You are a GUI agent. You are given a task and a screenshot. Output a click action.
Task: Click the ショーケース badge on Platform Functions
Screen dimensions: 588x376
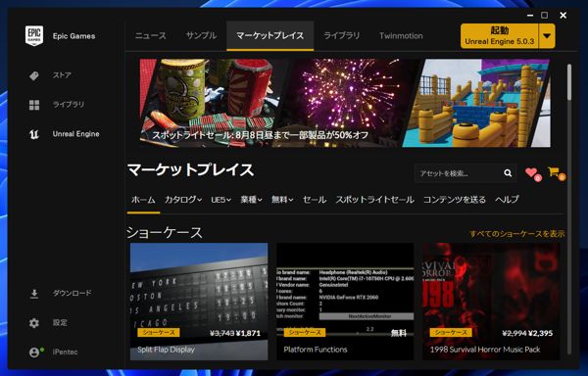305,332
